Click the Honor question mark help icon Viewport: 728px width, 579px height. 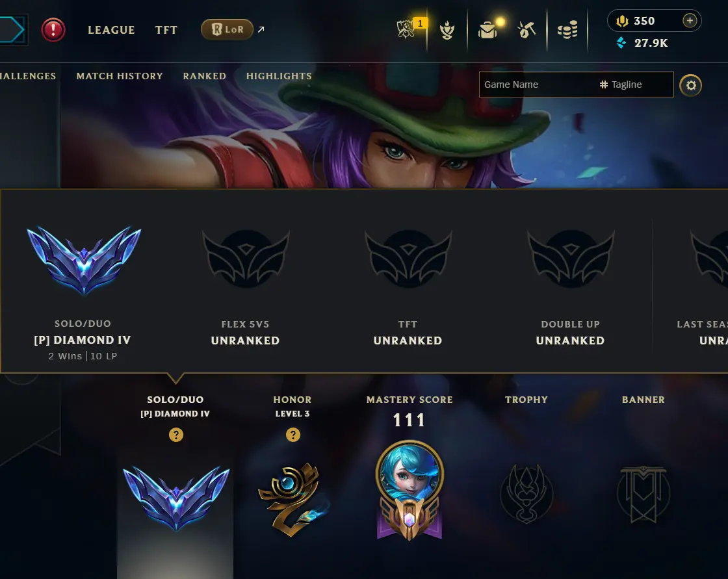pyautogui.click(x=293, y=435)
